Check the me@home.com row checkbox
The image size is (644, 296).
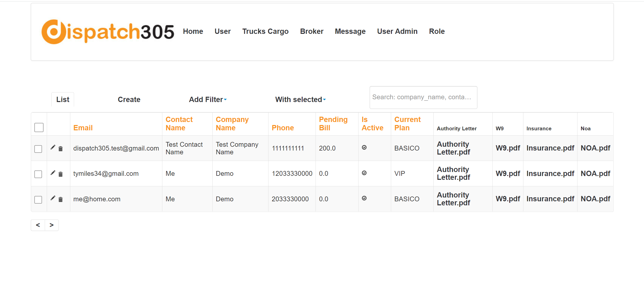[38, 200]
